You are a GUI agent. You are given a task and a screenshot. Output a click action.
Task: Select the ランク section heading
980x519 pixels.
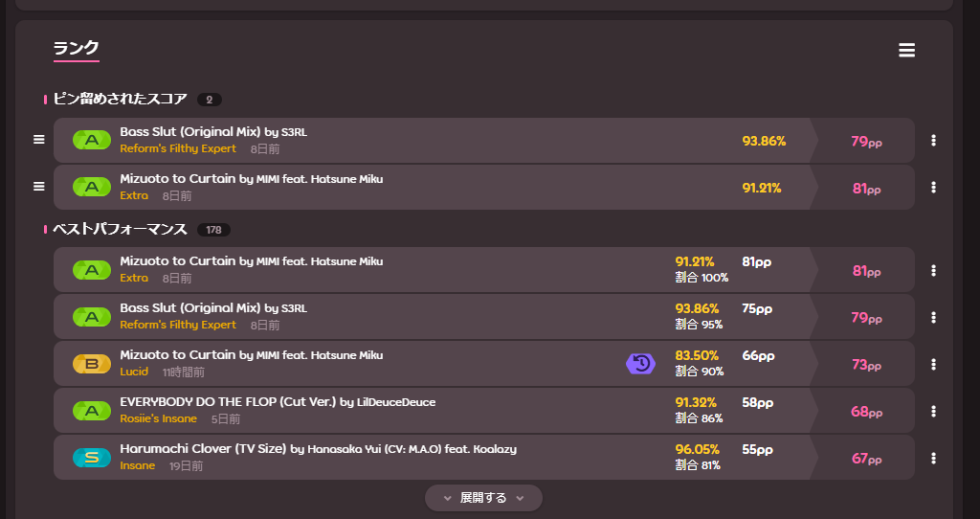click(x=77, y=48)
